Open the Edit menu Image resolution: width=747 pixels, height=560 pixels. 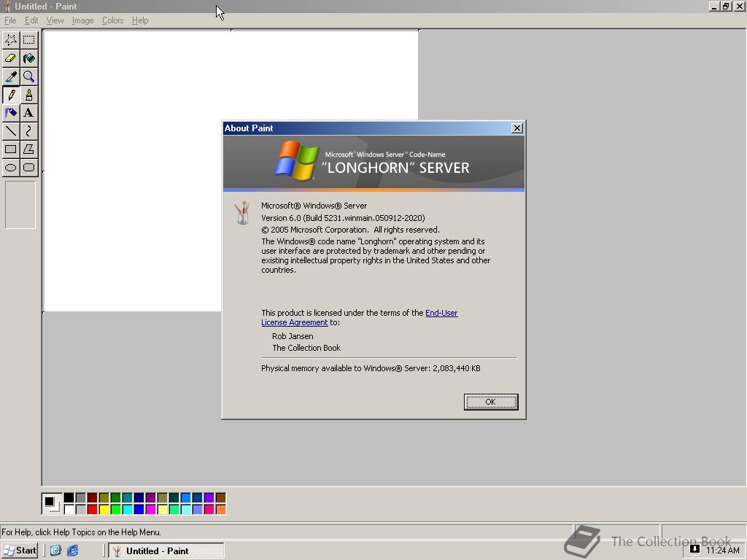[31, 20]
